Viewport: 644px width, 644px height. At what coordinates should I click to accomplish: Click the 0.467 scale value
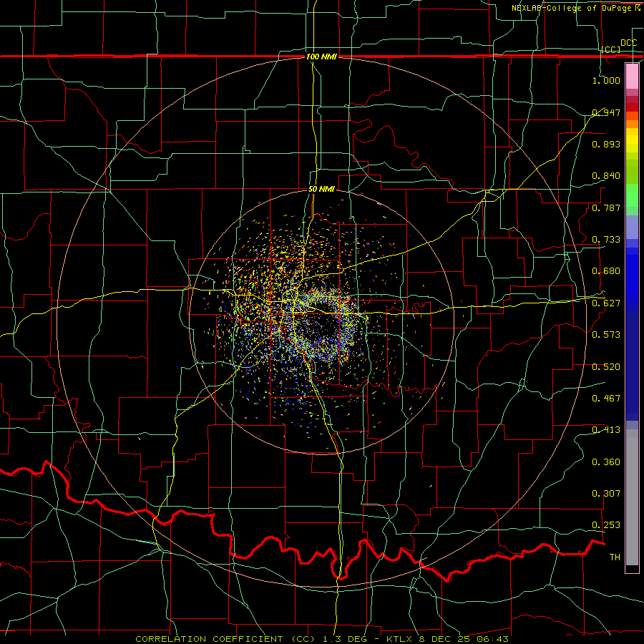coord(606,399)
